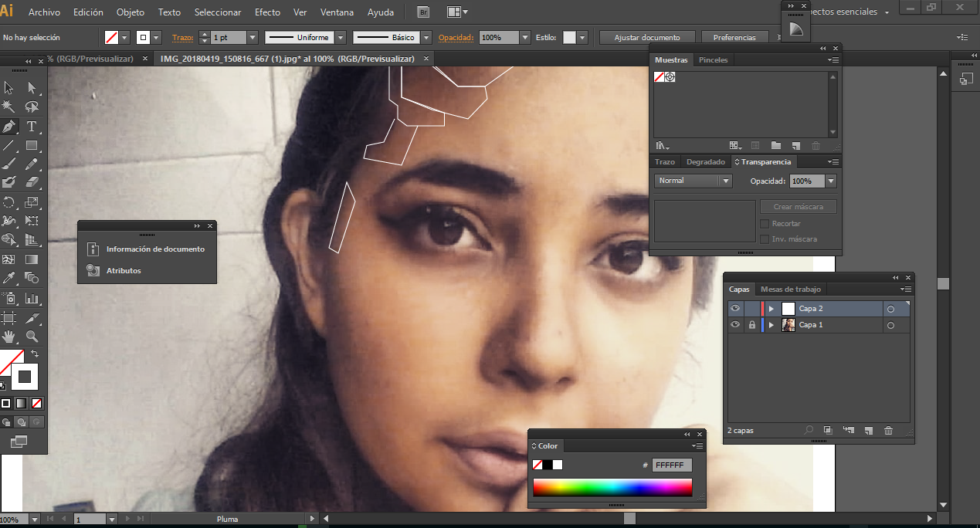
Task: Open the Normal blending mode dropdown
Action: coord(693,181)
